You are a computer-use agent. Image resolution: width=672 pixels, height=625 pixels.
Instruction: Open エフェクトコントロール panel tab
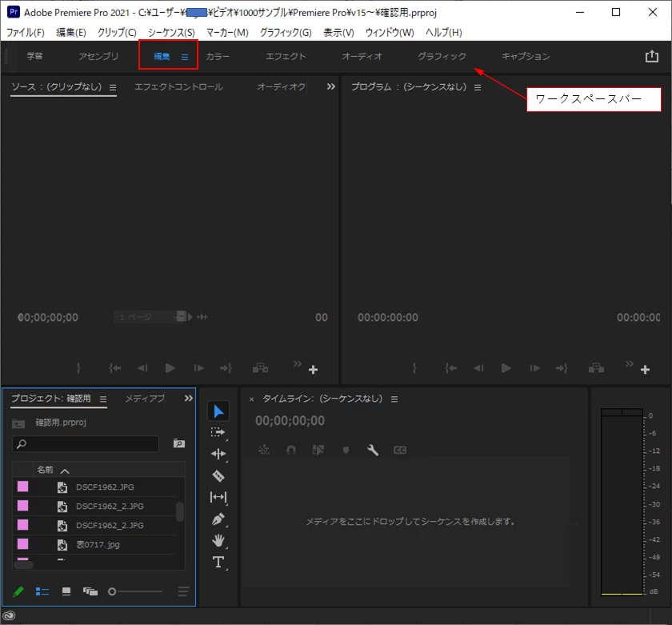click(x=178, y=86)
